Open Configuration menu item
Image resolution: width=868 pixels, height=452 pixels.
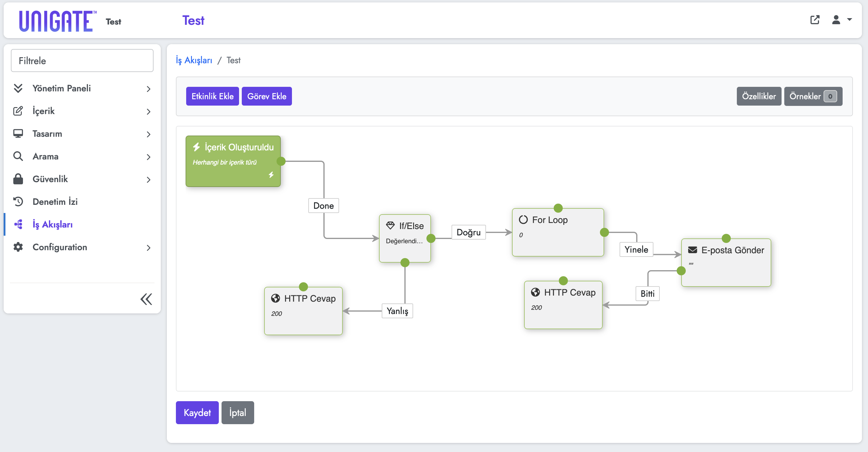pyautogui.click(x=82, y=247)
